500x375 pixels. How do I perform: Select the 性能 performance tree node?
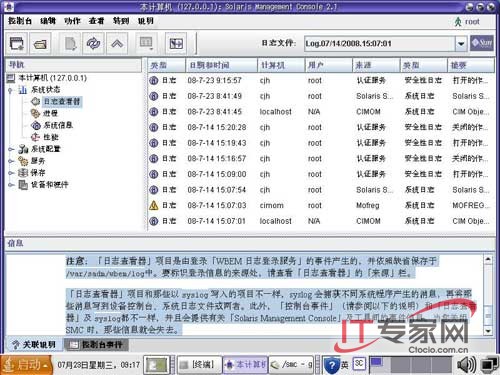[51, 137]
